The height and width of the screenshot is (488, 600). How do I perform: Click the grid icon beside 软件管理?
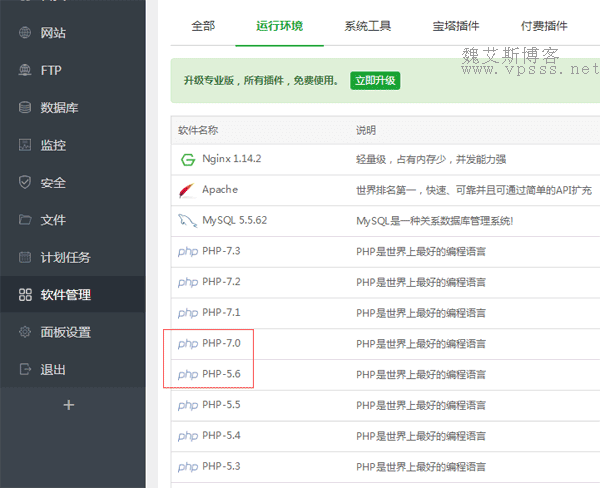coord(25,295)
